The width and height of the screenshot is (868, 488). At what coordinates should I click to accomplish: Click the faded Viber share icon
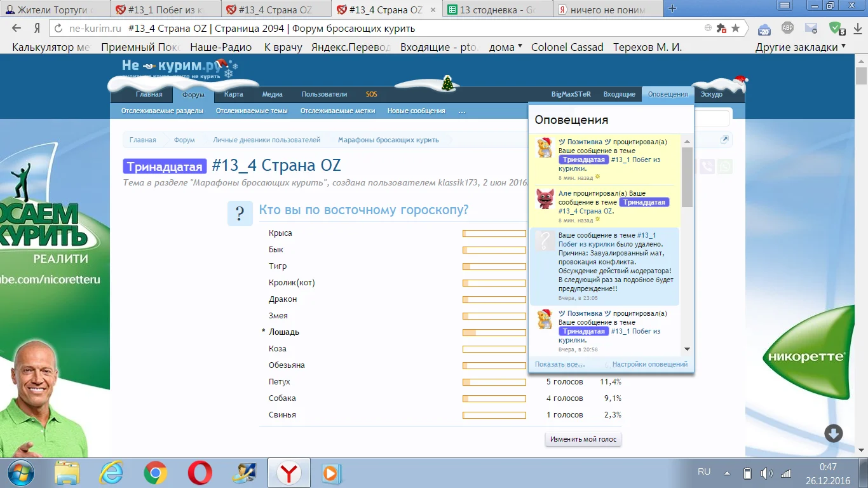(707, 166)
